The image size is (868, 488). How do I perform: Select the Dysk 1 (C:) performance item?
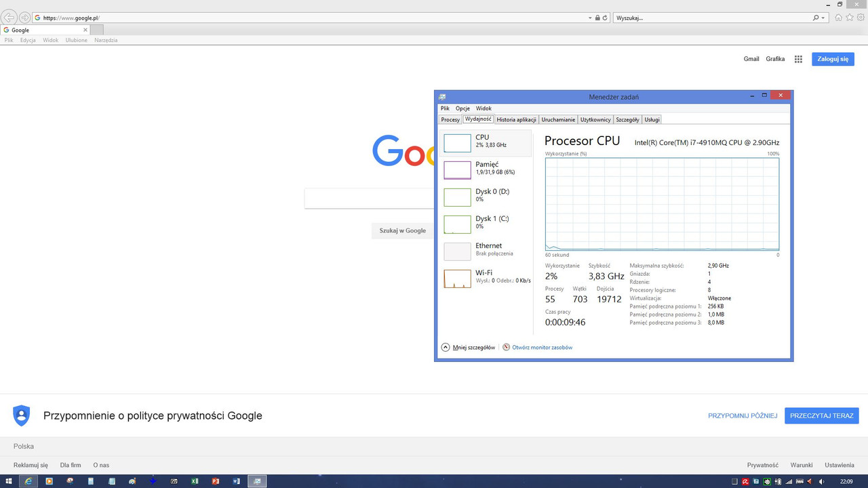pyautogui.click(x=486, y=224)
